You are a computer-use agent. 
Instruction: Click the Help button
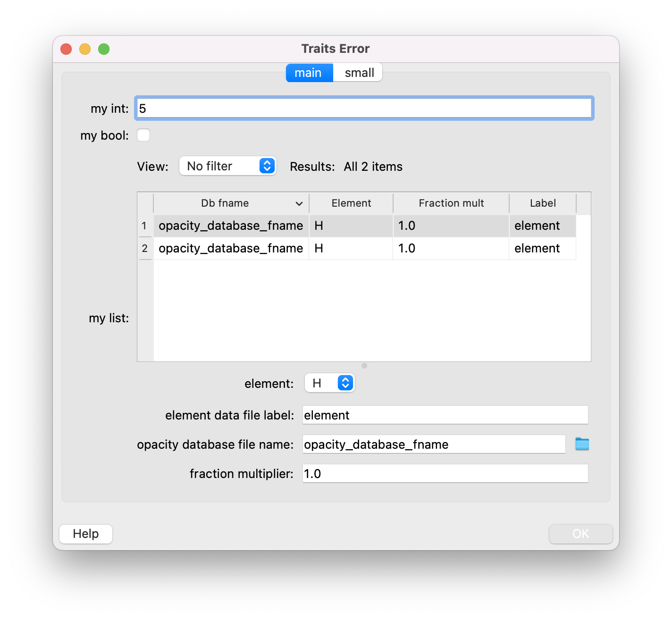(85, 534)
